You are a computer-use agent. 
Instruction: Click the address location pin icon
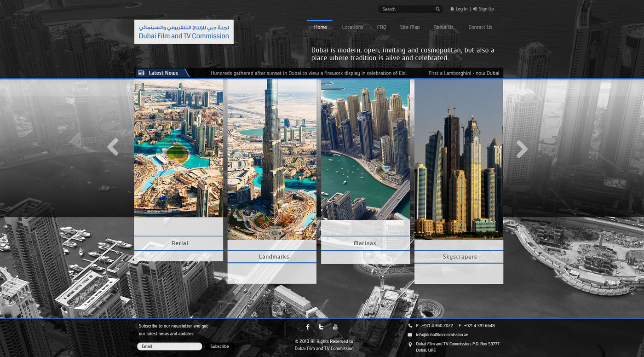coord(410,345)
